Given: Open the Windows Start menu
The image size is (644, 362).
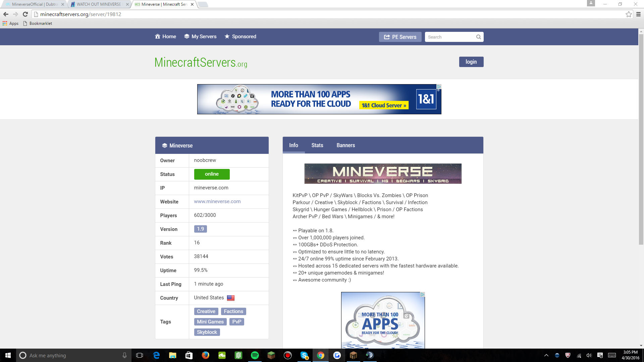Looking at the screenshot, I should coord(8,355).
